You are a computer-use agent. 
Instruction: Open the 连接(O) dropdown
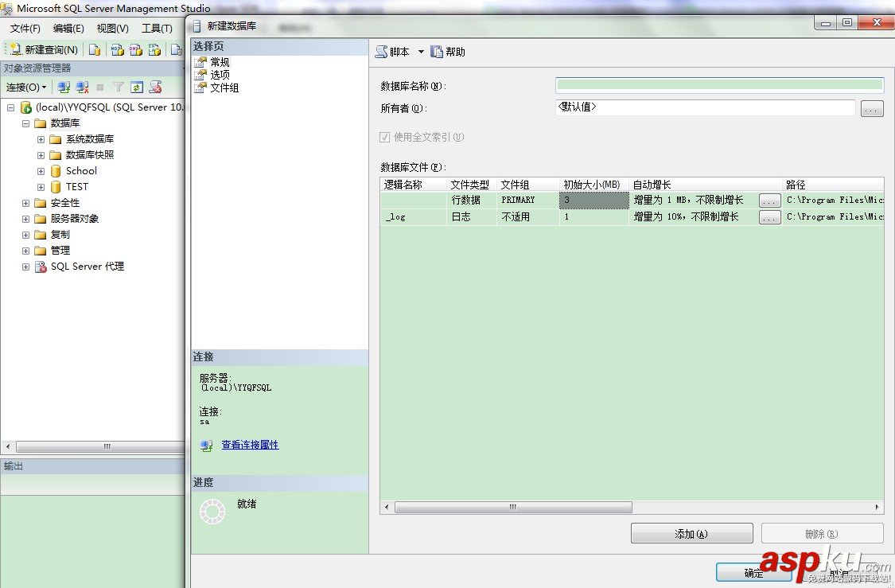[26, 88]
